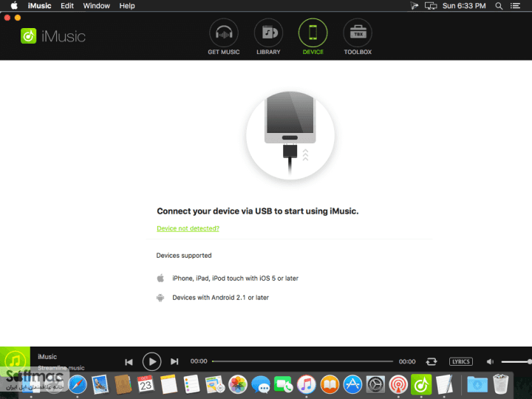The height and width of the screenshot is (399, 532).
Task: Open Maps app in Dock
Action: click(x=215, y=384)
